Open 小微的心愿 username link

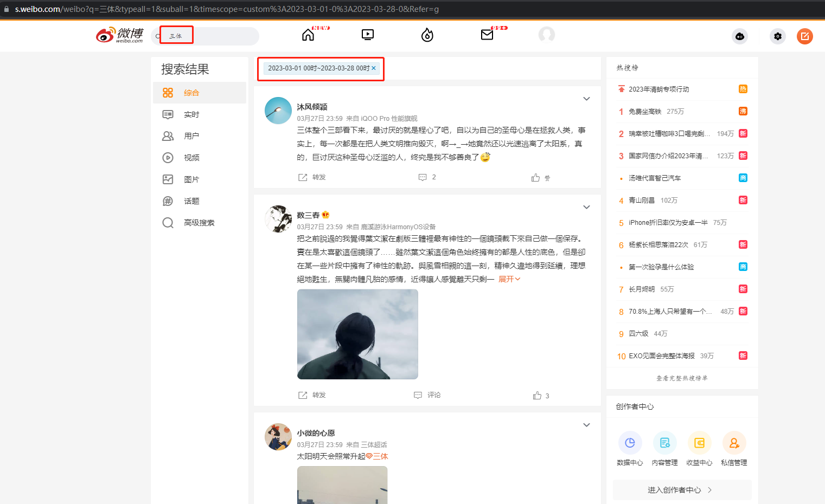pyautogui.click(x=316, y=433)
